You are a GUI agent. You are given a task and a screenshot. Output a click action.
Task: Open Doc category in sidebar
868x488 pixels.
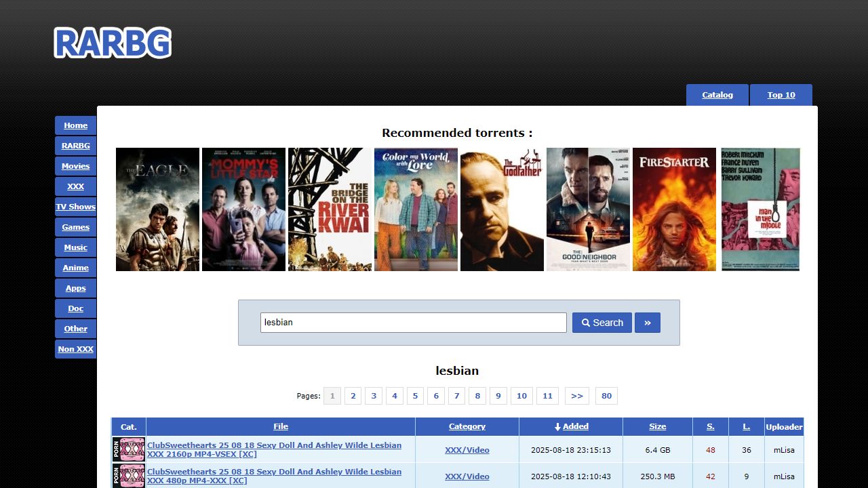(76, 308)
